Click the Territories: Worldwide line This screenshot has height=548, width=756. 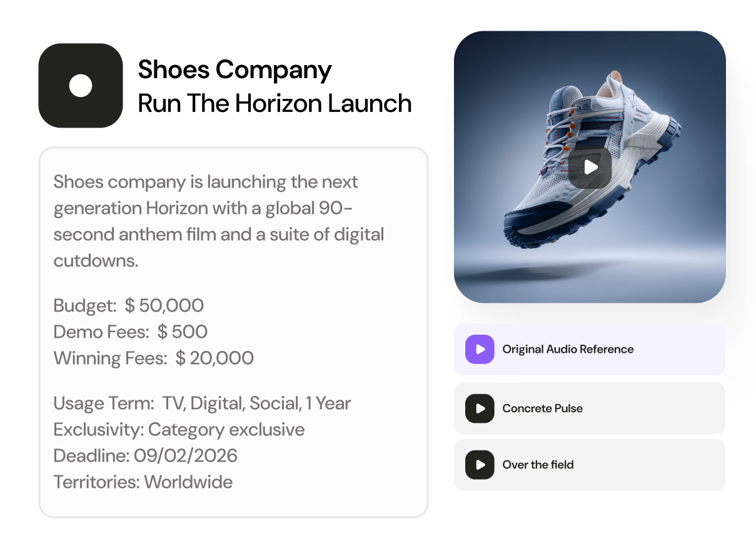pos(143,482)
